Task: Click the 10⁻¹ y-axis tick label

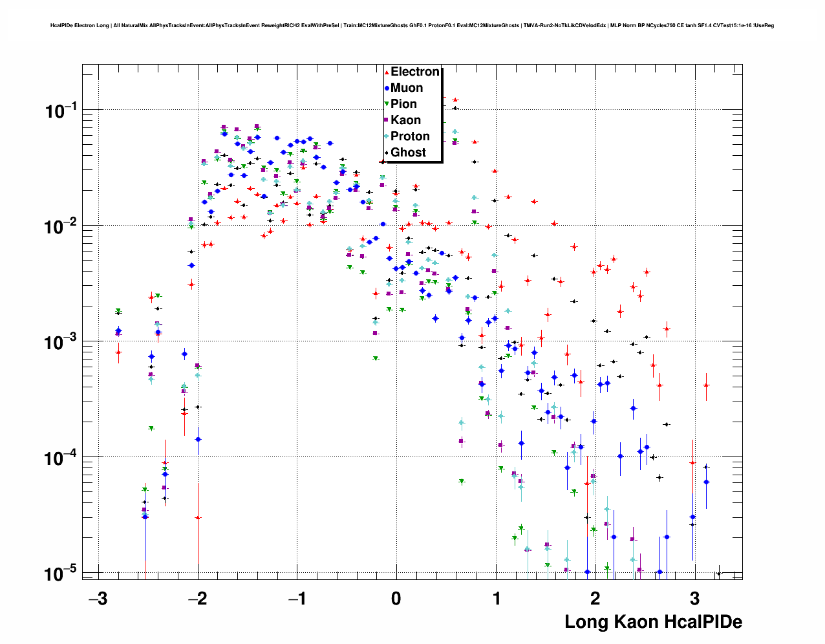Action: [61, 111]
